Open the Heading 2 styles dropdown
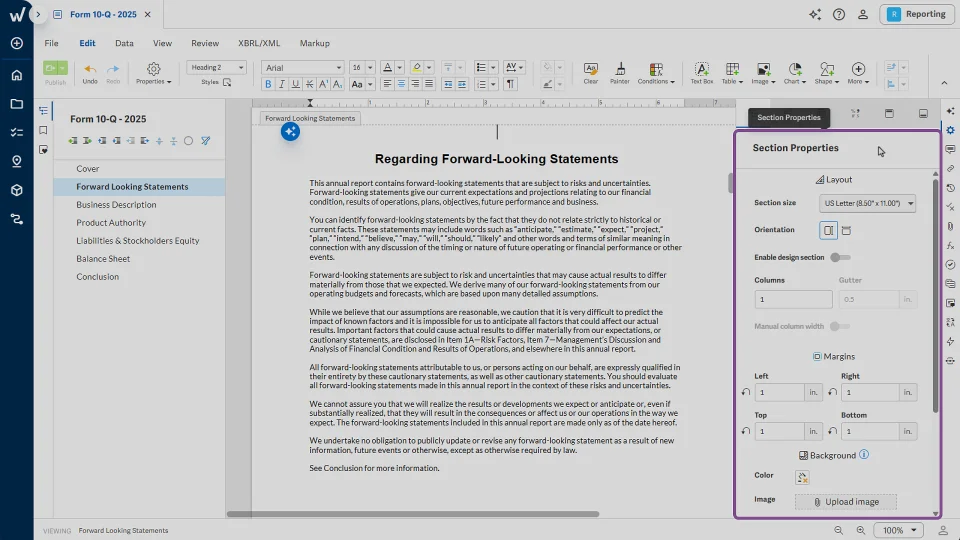This screenshot has height=540, width=960. point(218,68)
